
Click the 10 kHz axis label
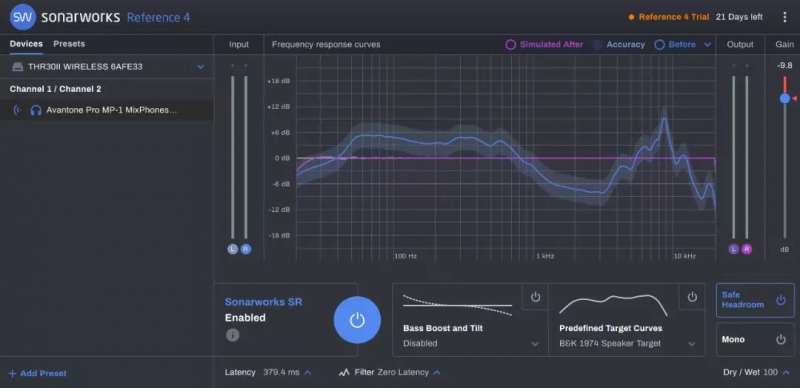[684, 256]
